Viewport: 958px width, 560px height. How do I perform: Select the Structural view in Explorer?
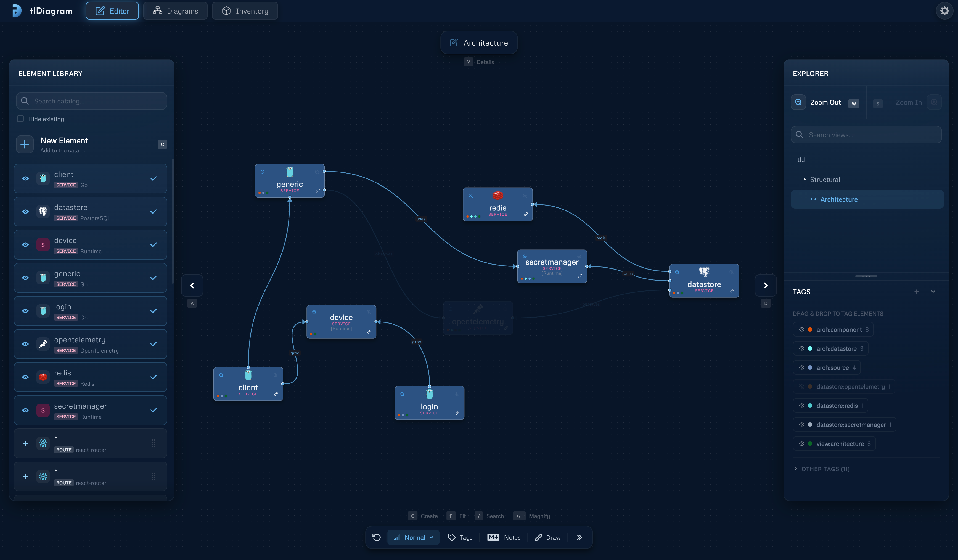[825, 180]
